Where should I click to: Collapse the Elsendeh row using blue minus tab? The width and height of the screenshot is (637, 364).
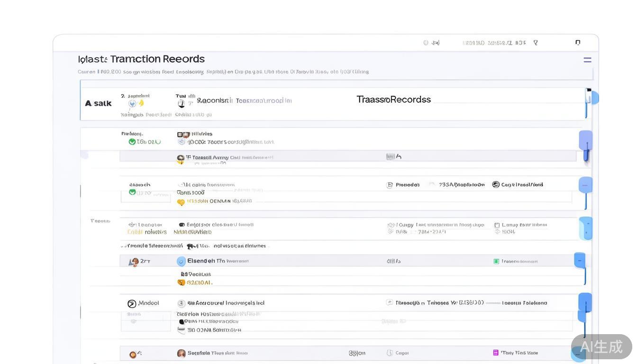point(580,260)
